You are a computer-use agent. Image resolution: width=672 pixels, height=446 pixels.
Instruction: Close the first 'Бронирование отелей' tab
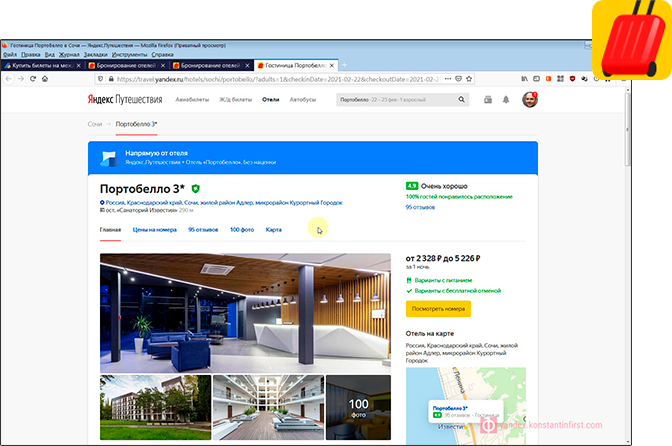[162, 66]
